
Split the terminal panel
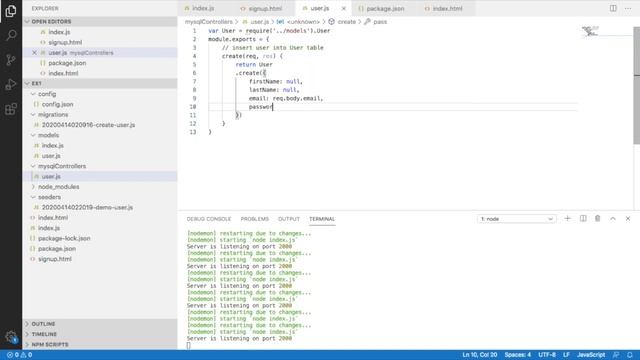(583, 218)
